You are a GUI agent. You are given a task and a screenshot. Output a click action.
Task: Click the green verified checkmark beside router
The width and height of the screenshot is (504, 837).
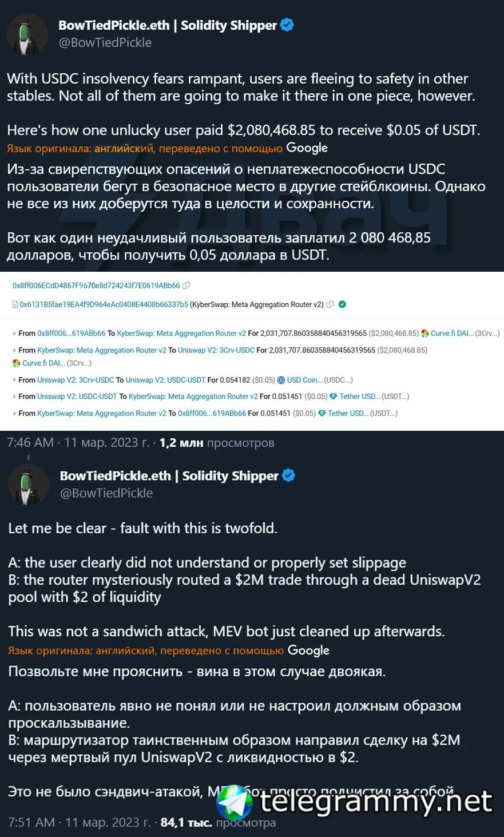(342, 304)
